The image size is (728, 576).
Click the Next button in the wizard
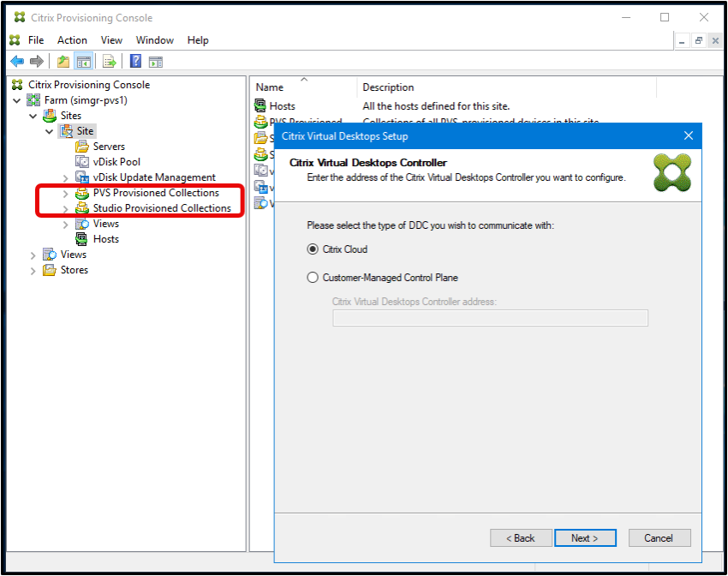pos(585,537)
